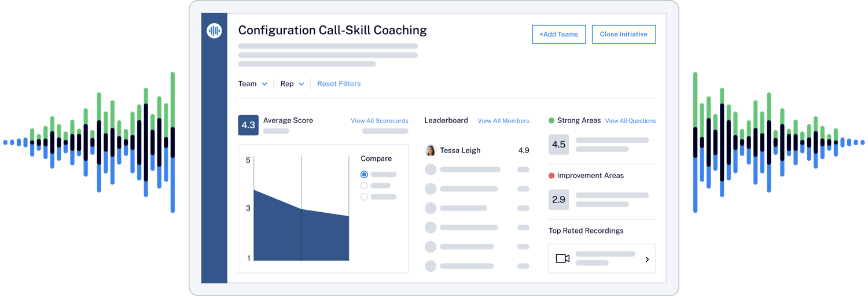Image resolution: width=868 pixels, height=296 pixels.
Task: Click the 4.3 Average Score badge
Action: coord(248,125)
